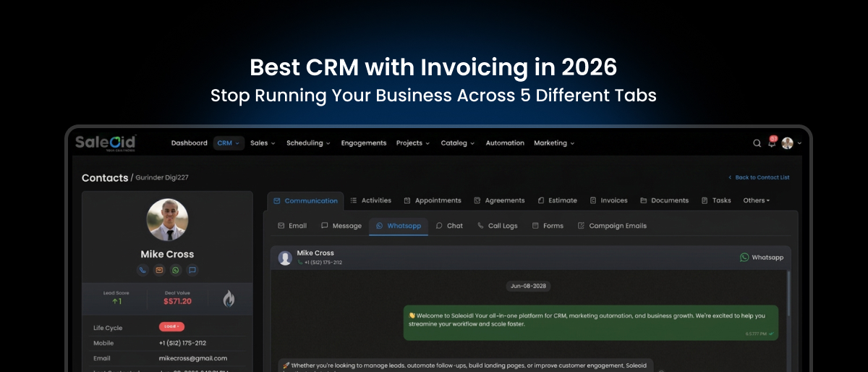Select the Whatsapp communication sub-tab

point(399,226)
